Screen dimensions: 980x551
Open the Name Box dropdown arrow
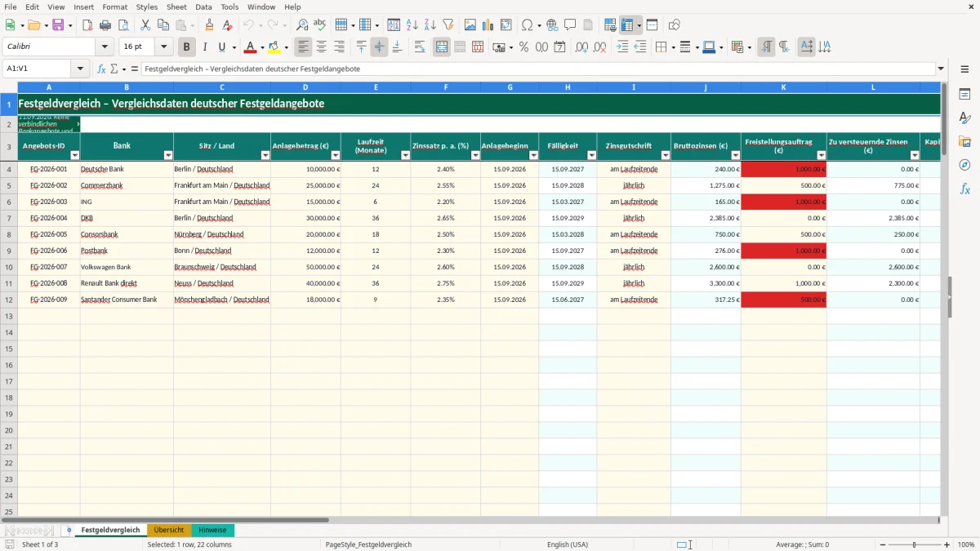tap(80, 69)
